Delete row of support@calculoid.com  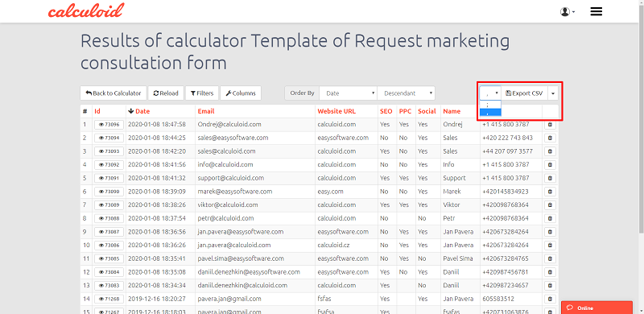(550, 179)
